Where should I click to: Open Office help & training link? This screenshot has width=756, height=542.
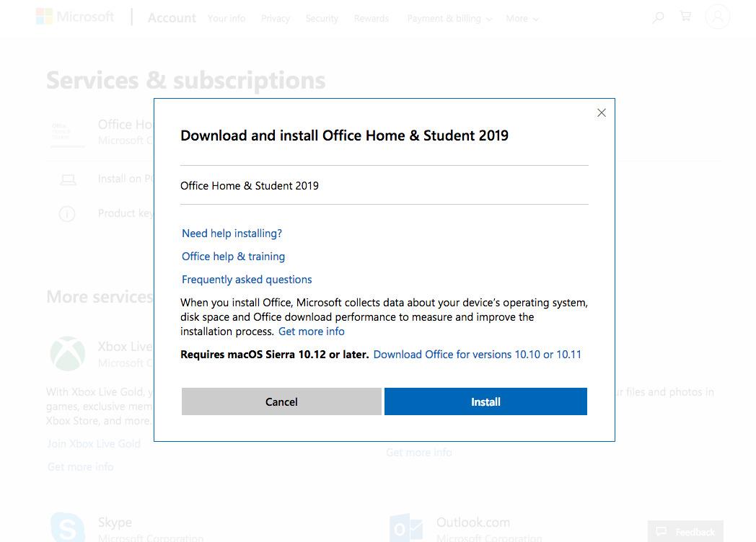[233, 257]
